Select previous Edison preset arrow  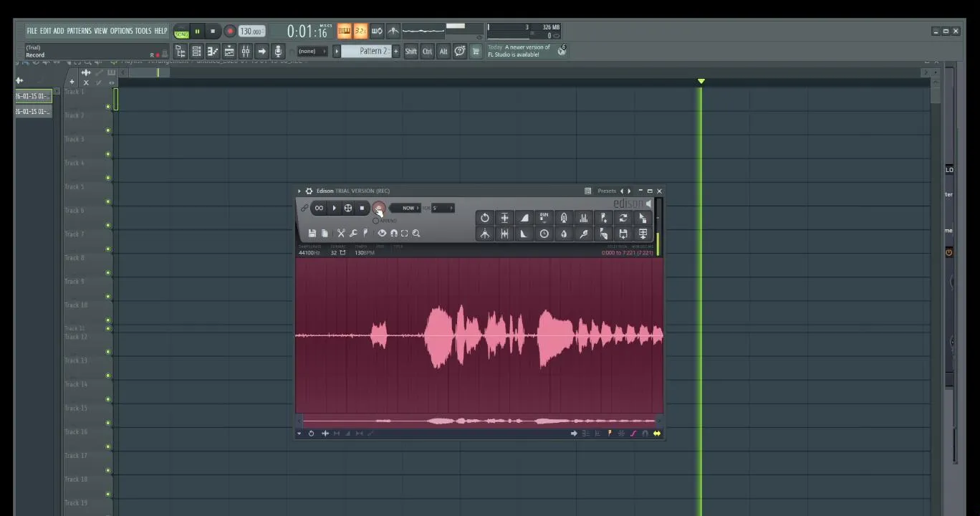pos(621,191)
